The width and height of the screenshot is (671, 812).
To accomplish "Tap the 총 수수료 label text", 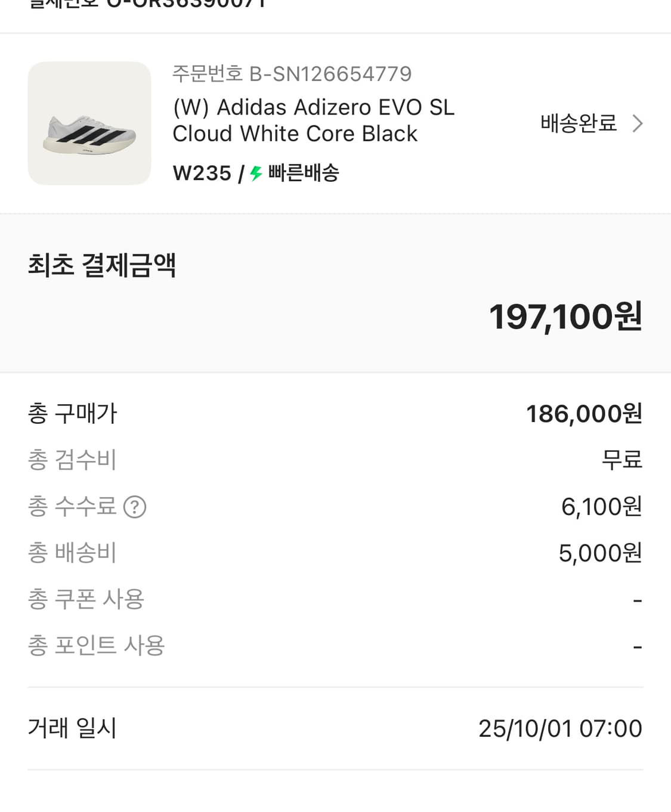I will (x=72, y=507).
